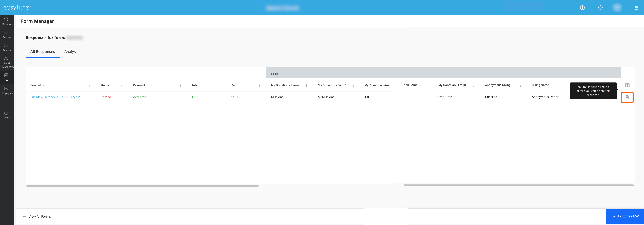Viewport: 644px width, 225px height.
Task: Click the horizontal table scrollbar
Action: pyautogui.click(x=142, y=186)
